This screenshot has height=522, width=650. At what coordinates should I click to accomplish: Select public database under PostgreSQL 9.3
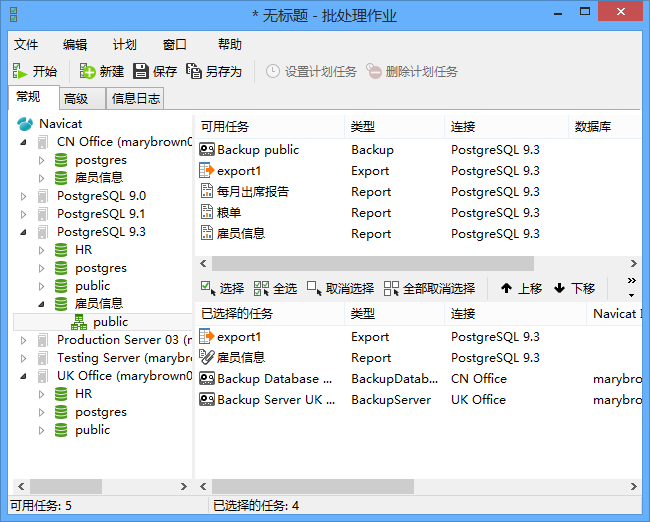pos(92,286)
